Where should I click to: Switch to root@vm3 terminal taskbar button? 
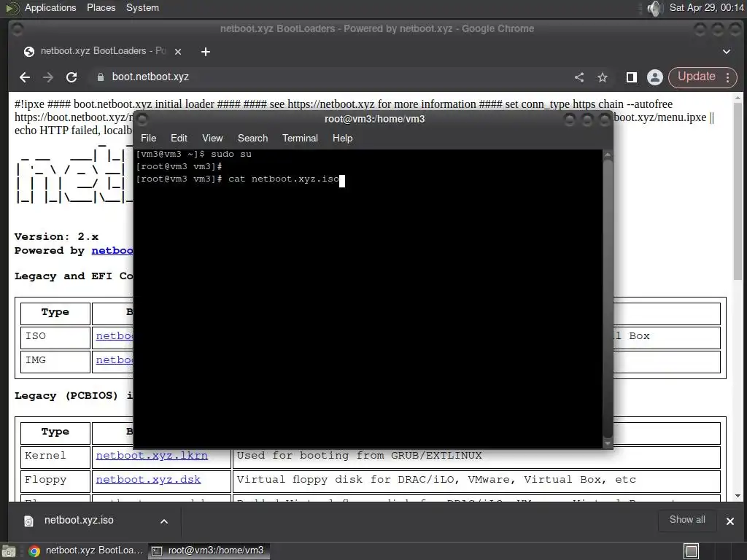pos(209,551)
